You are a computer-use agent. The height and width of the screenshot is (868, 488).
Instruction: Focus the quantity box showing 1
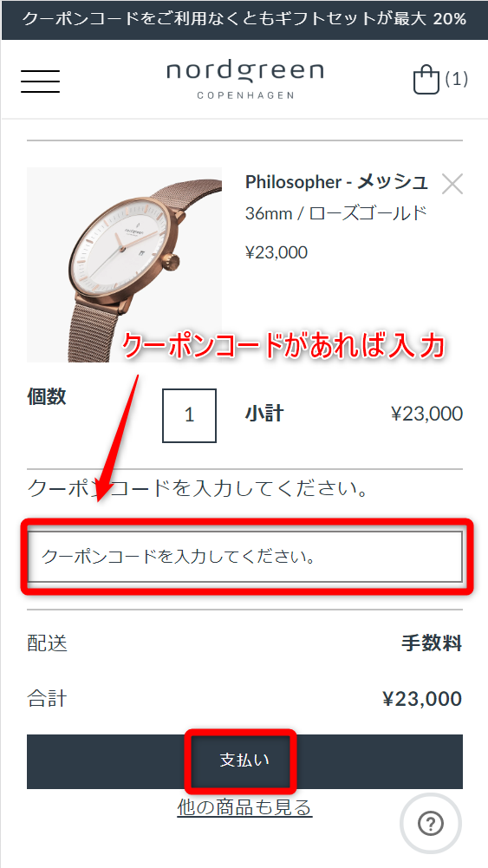(x=189, y=415)
